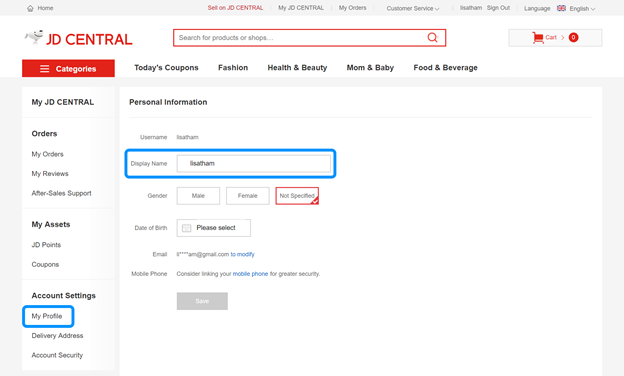
Task: Go to My Orders in sidebar
Action: click(x=47, y=154)
